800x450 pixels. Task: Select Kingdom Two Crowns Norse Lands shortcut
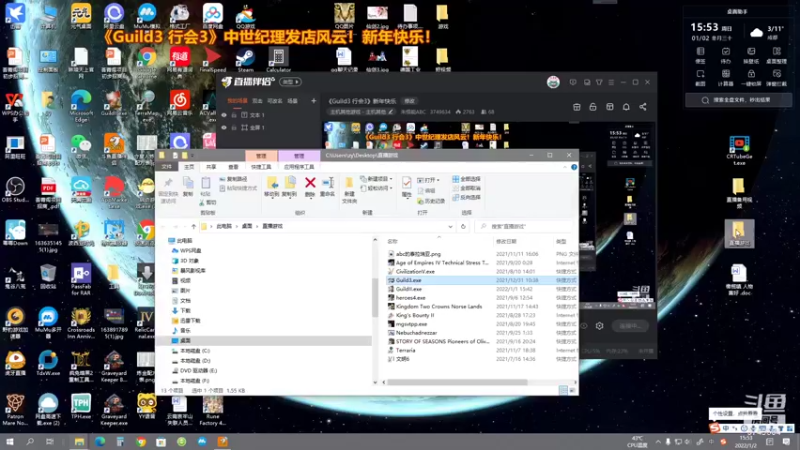click(438, 307)
